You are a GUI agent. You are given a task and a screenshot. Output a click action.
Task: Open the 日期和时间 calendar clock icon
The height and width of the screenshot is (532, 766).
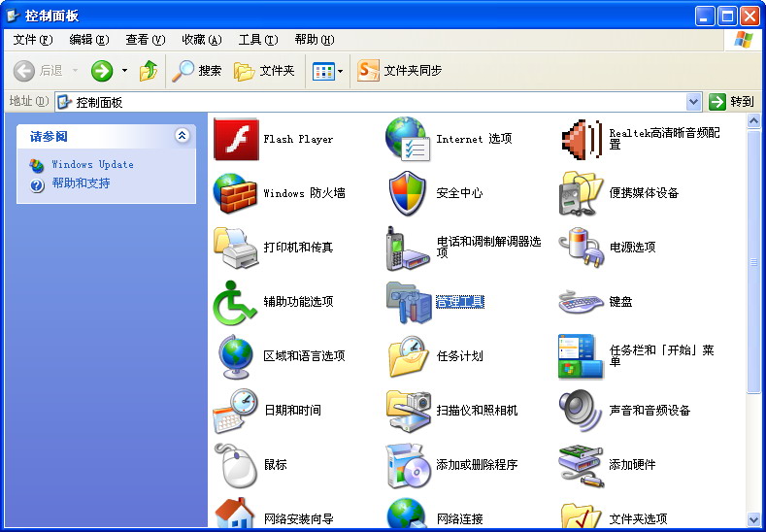click(235, 411)
